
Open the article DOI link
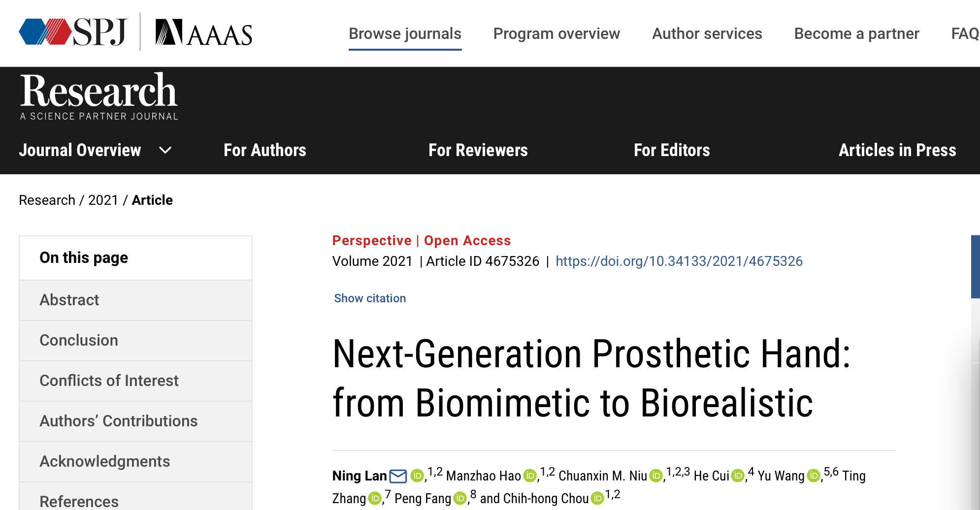pos(679,261)
